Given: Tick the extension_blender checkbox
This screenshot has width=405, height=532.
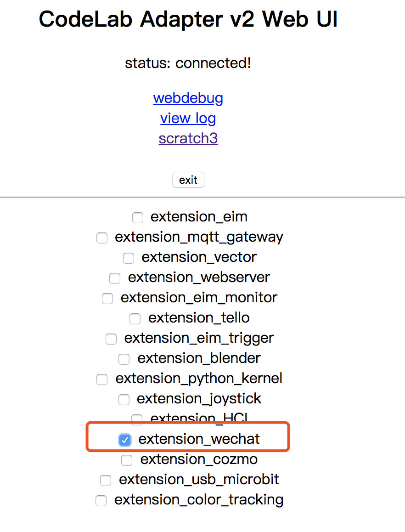Looking at the screenshot, I should coord(124,359).
